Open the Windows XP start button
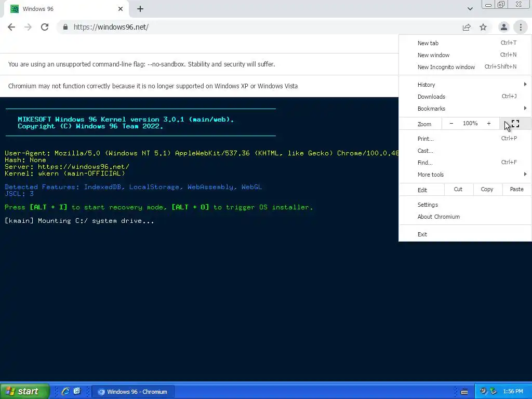This screenshot has height=399, width=532. tap(24, 391)
